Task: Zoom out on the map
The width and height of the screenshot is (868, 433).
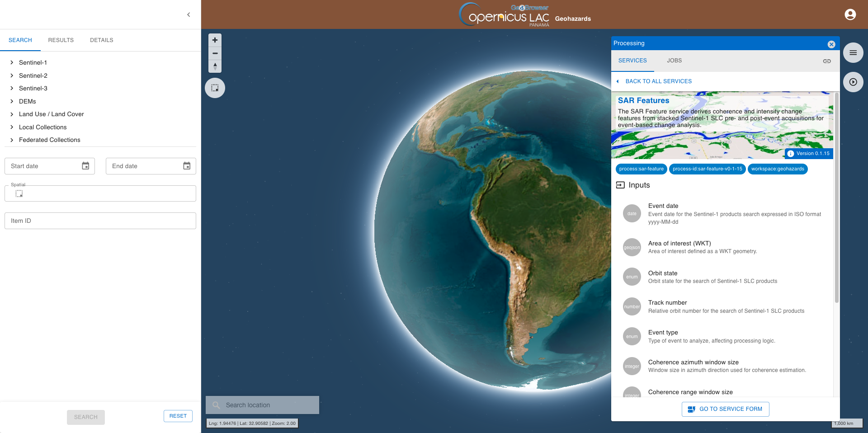Action: pos(215,53)
